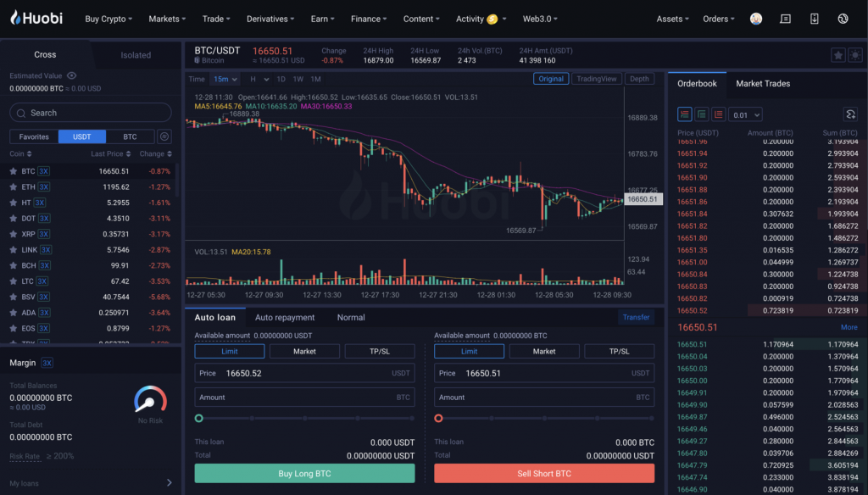Screen dimensions: 868x495
Task: Switch to the Market Trades tab
Action: tap(762, 84)
